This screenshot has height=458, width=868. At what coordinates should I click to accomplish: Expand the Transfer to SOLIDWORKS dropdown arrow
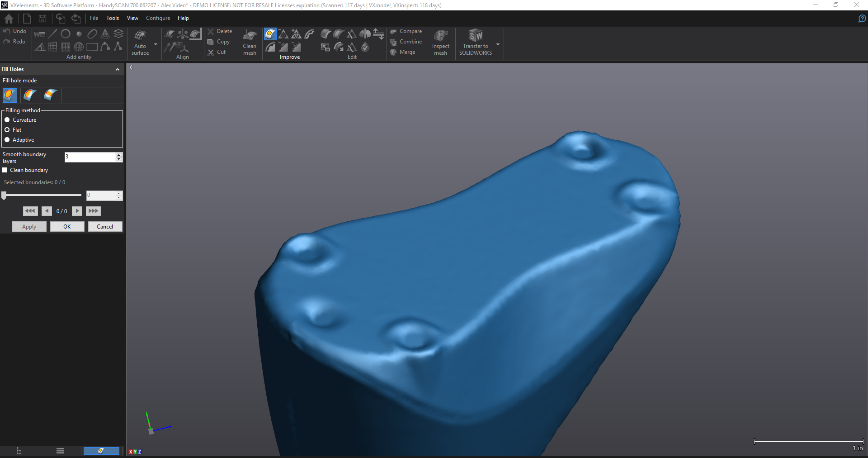click(x=498, y=44)
